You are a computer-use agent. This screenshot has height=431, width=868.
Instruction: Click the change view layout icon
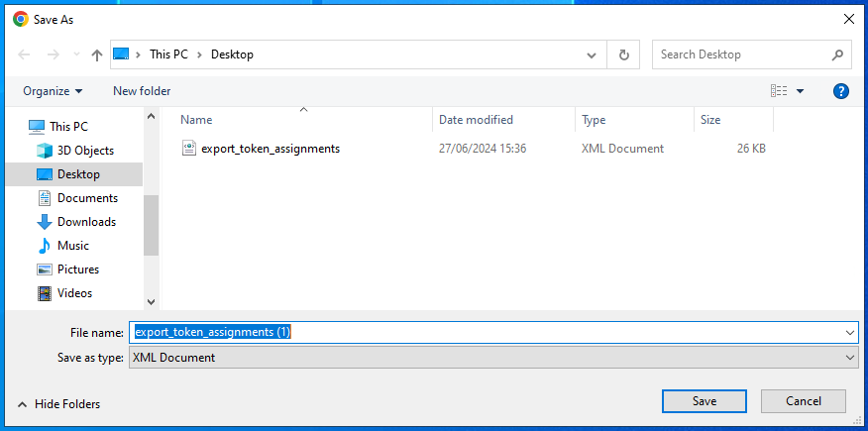(779, 91)
